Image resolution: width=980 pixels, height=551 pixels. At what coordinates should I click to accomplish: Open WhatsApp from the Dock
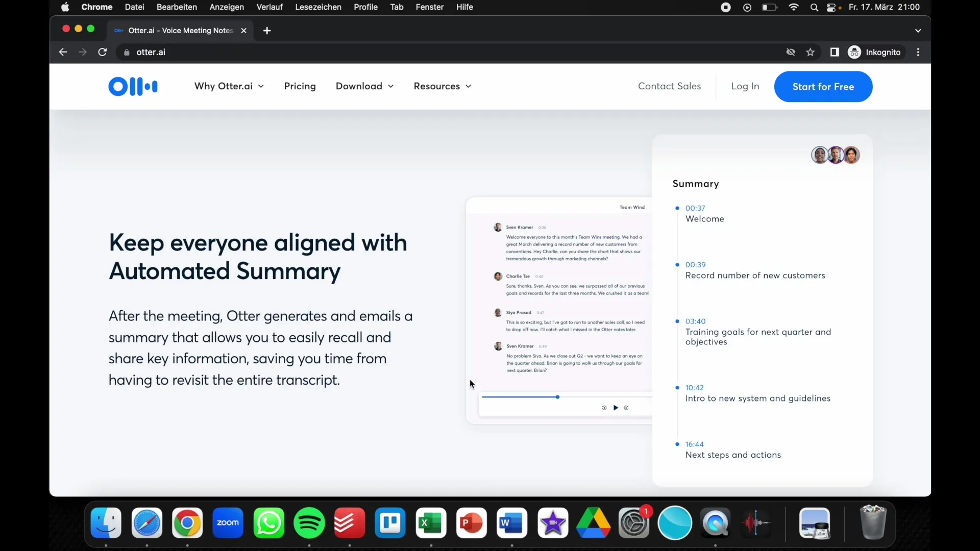[268, 523]
